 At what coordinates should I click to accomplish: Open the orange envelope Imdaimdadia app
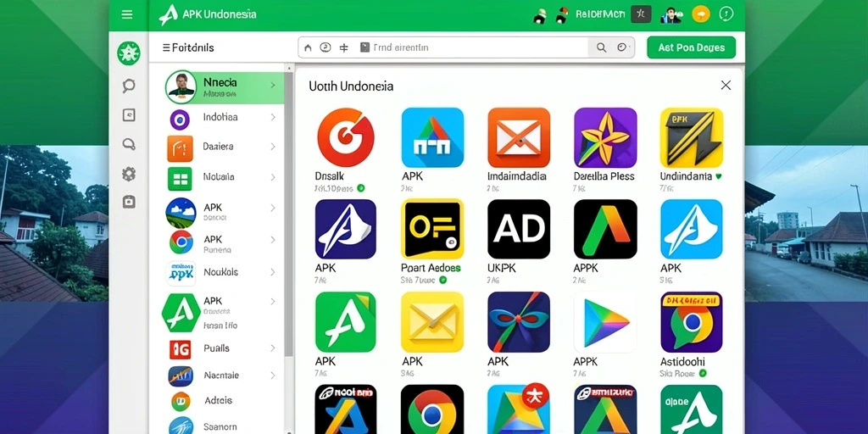tap(519, 137)
